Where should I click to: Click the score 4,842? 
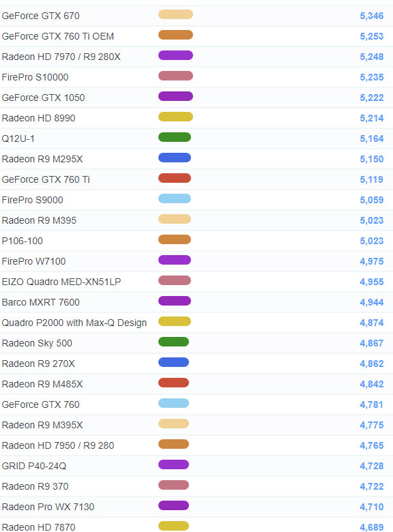(x=372, y=384)
